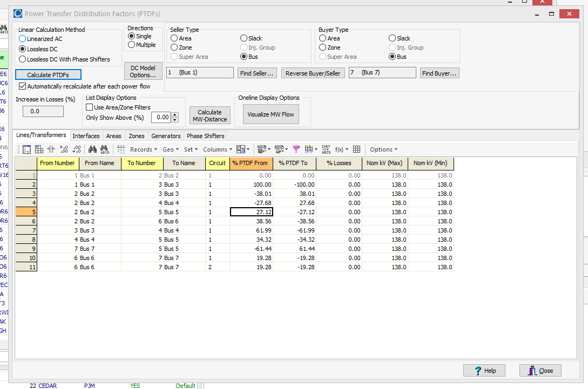588x389 pixels.
Task: Click the SORT ABCD toolbar icon
Action: [x=326, y=149]
